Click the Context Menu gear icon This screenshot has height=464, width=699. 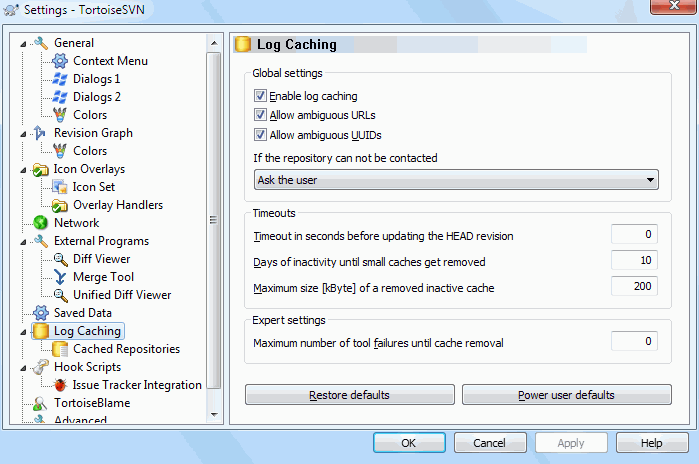click(x=60, y=61)
